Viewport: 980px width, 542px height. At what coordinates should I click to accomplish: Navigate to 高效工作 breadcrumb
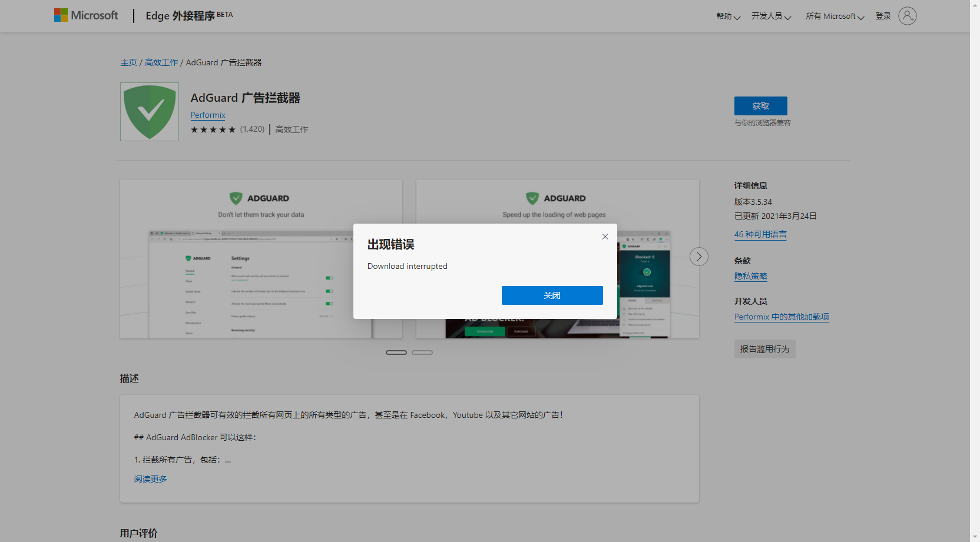pyautogui.click(x=161, y=62)
